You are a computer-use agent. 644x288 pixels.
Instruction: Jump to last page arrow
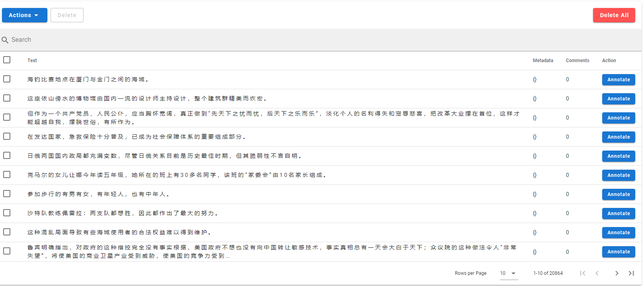pos(631,273)
